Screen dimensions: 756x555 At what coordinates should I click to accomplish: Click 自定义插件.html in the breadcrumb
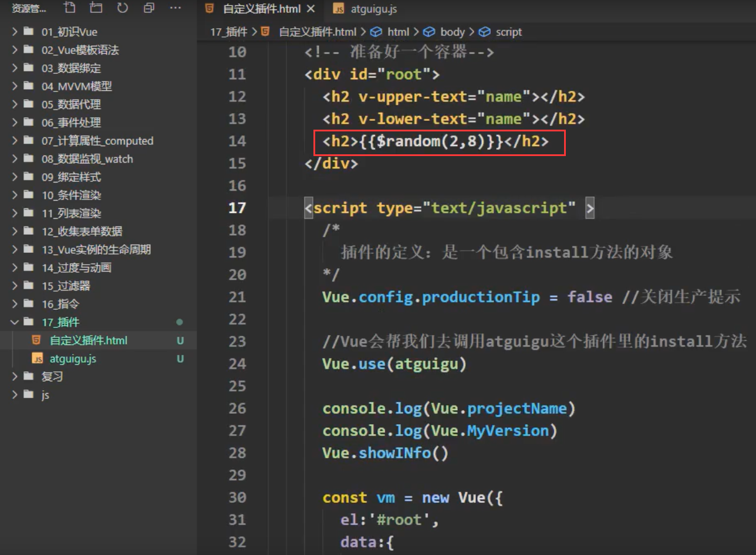(x=318, y=32)
